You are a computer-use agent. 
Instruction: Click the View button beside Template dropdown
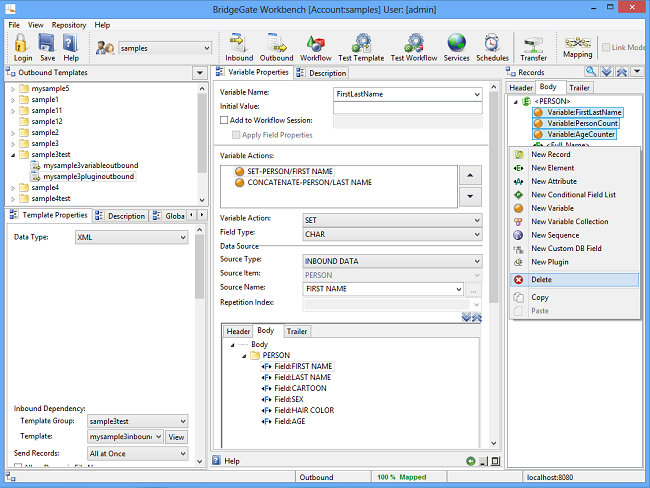pyautogui.click(x=176, y=437)
